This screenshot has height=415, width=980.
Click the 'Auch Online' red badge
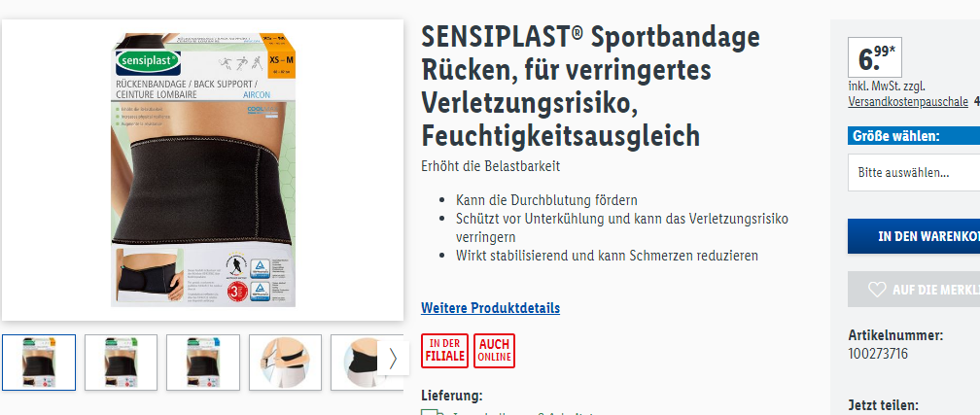[494, 351]
